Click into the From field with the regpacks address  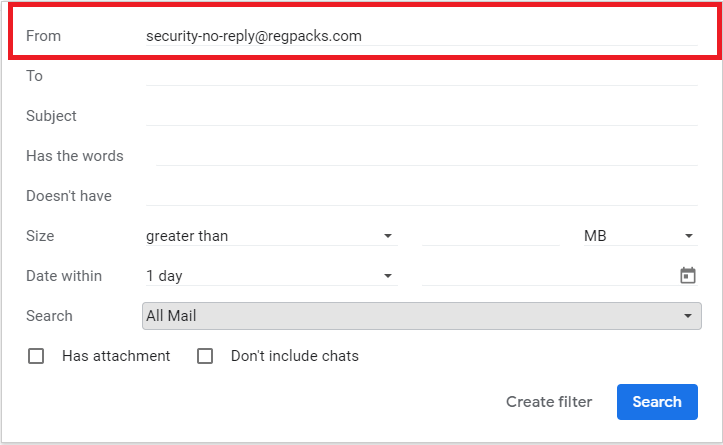421,36
